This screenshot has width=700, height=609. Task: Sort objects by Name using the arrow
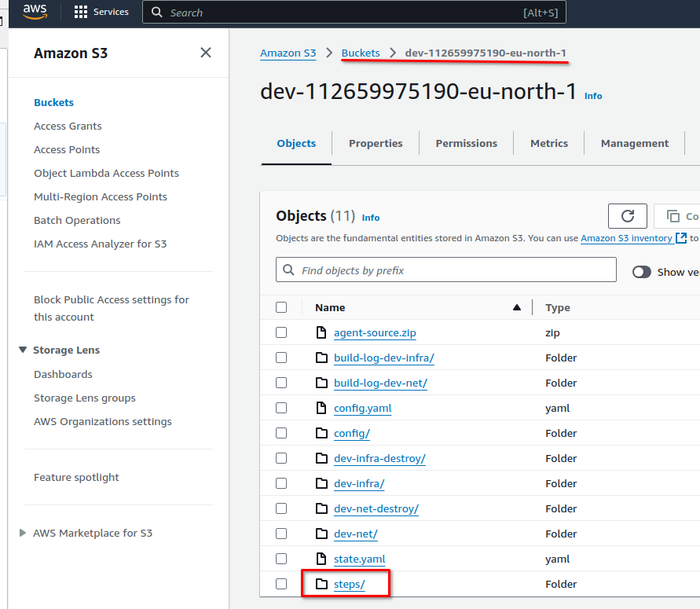(x=516, y=307)
